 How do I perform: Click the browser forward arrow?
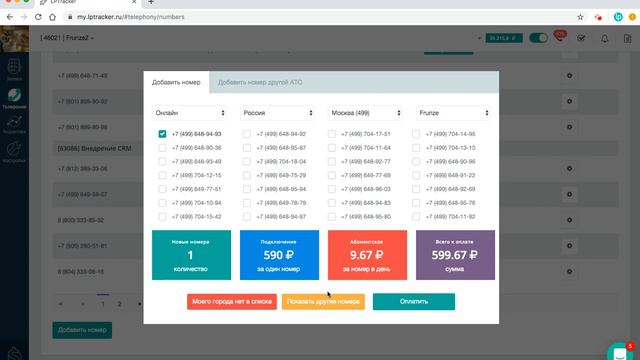pyautogui.click(x=24, y=17)
